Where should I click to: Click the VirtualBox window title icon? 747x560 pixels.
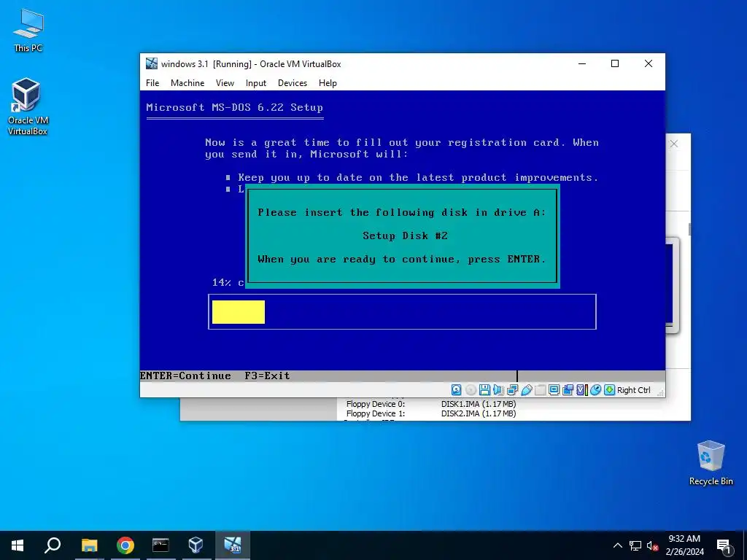pyautogui.click(x=152, y=64)
